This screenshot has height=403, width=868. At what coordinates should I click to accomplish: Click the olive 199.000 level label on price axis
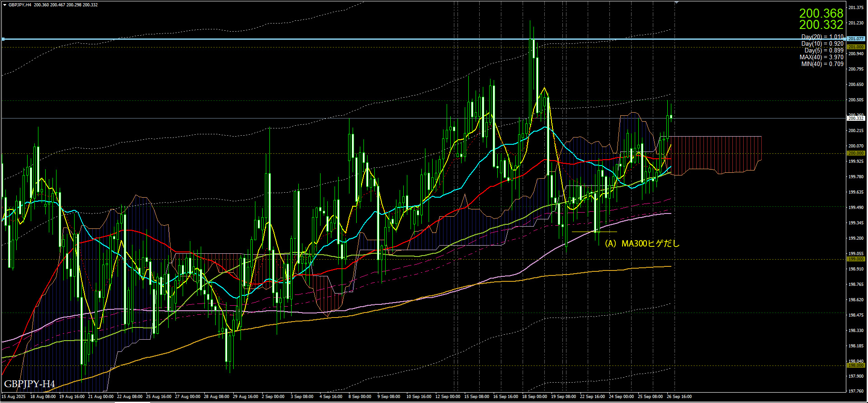click(x=856, y=259)
